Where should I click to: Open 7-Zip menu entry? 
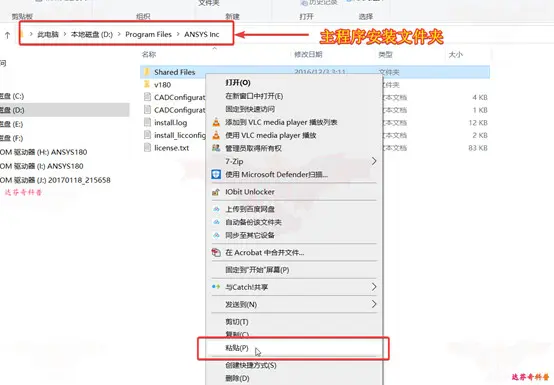[x=234, y=161]
